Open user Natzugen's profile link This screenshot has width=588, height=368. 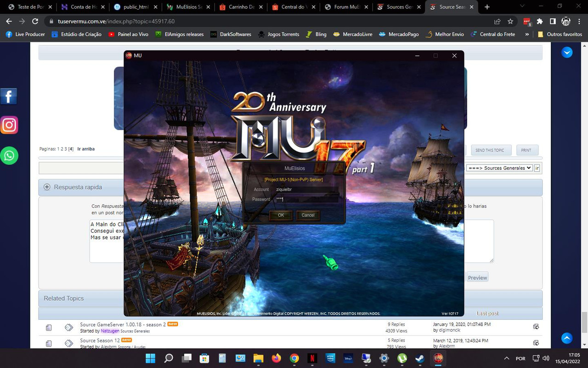[x=110, y=331]
